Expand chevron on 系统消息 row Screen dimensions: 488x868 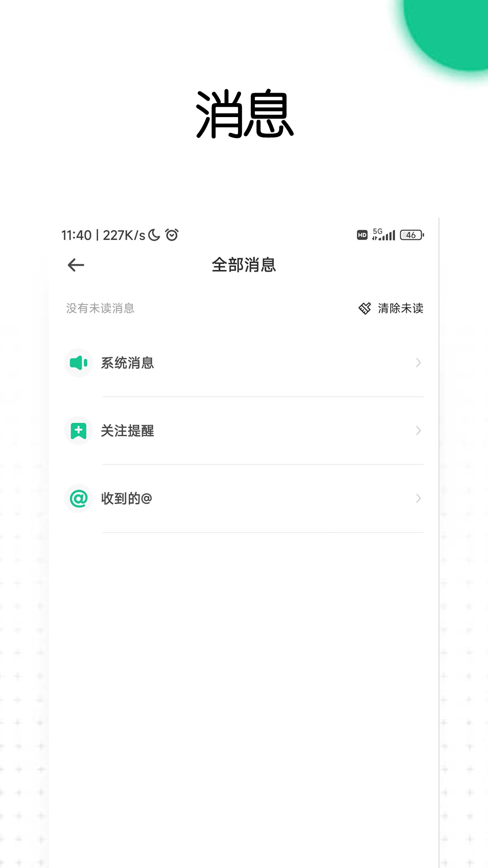(x=418, y=363)
